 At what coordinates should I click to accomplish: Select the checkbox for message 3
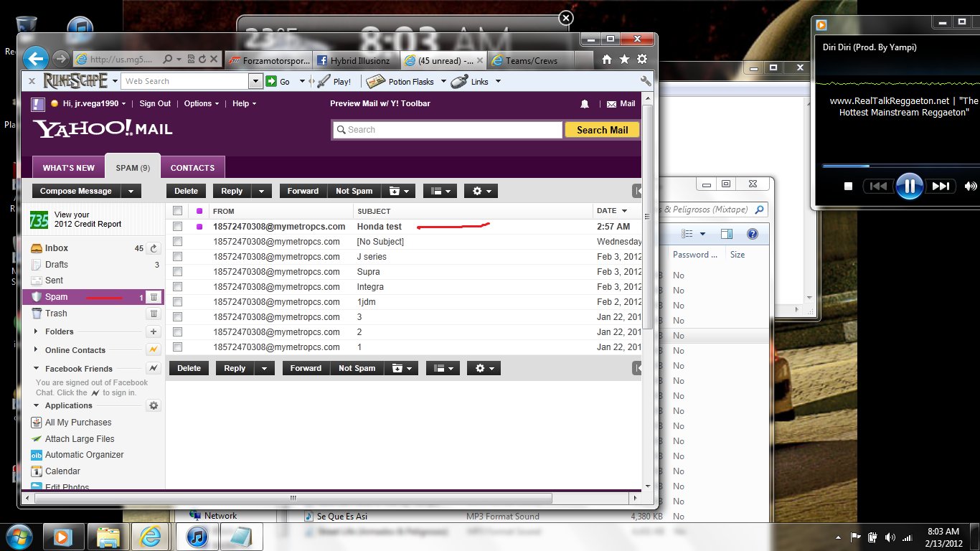coord(178,317)
